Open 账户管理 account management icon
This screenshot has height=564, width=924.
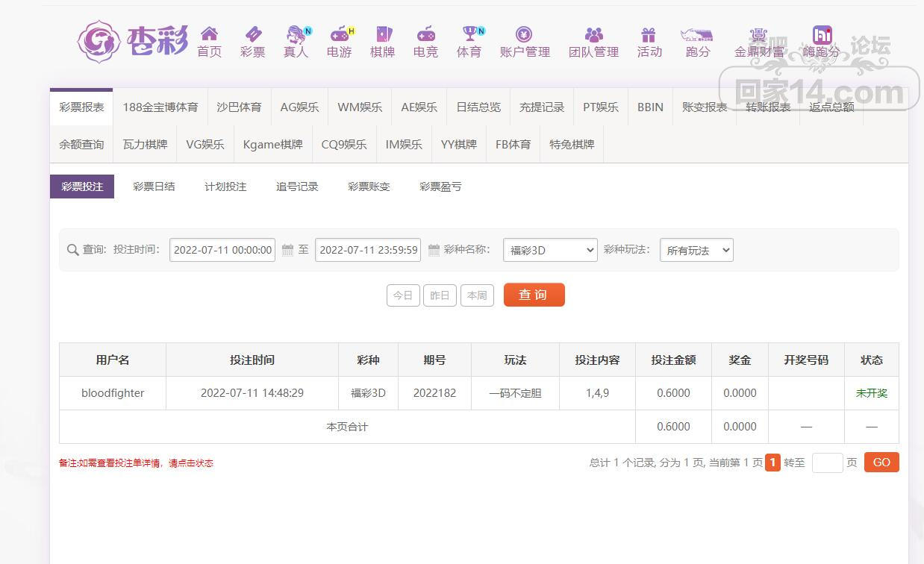[x=524, y=34]
